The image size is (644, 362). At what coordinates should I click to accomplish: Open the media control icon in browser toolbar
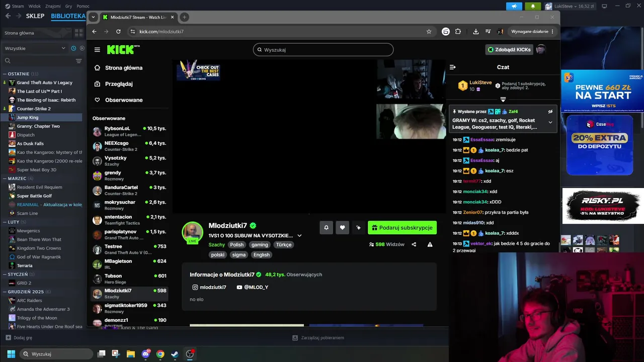488,31
